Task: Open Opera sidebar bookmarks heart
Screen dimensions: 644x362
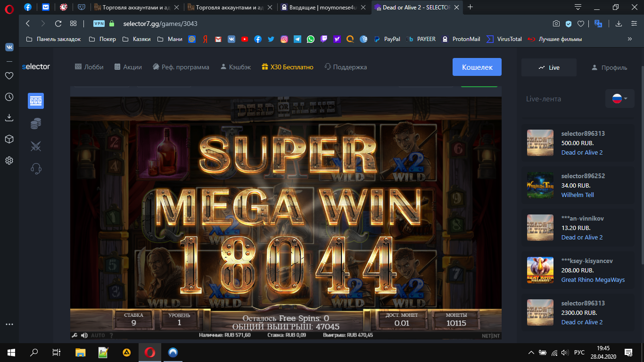Action: coord(9,75)
